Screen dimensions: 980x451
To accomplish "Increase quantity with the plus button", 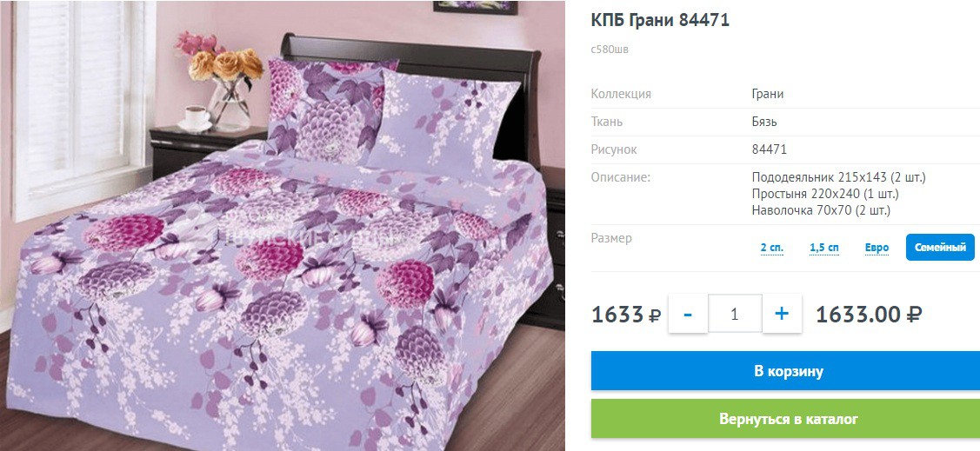I will tap(782, 314).
